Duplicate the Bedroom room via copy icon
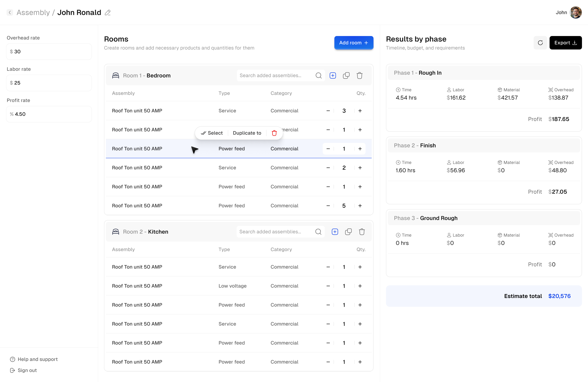 coord(346,76)
